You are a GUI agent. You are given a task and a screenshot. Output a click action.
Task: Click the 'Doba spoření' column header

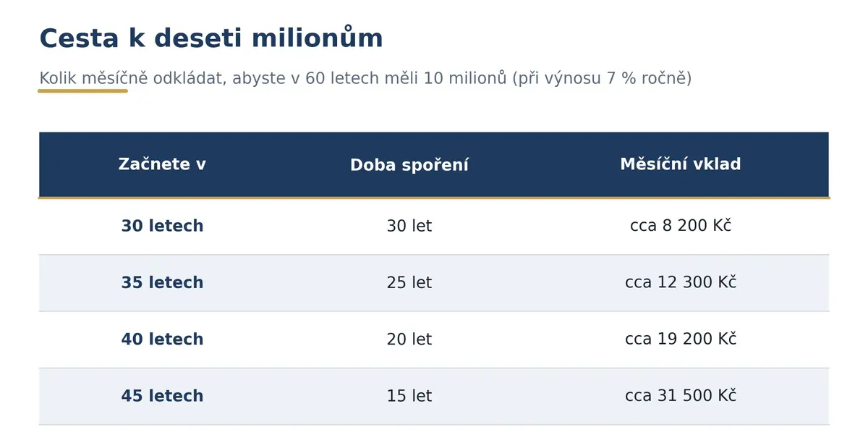click(x=409, y=166)
